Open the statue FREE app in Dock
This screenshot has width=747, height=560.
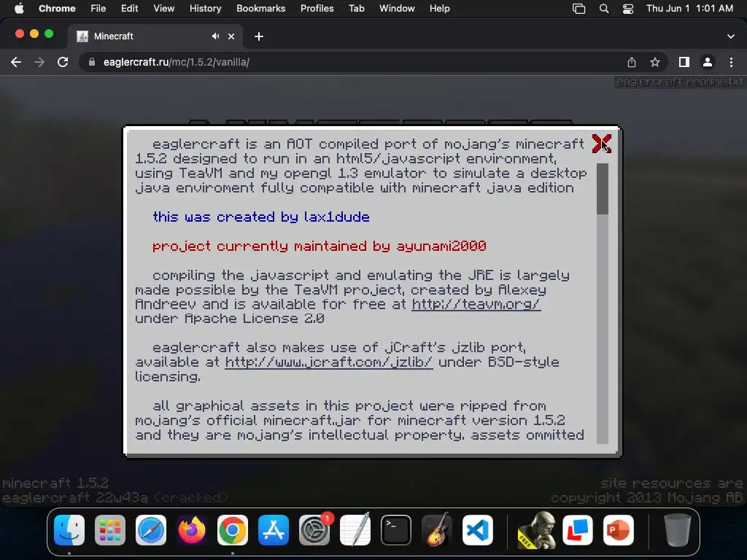click(x=537, y=530)
